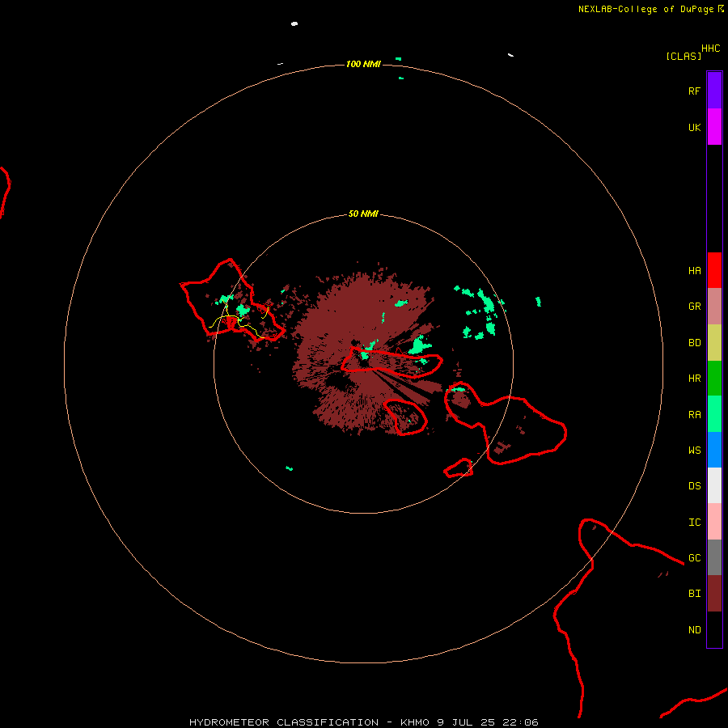Click the RF legend label
Image resolution: width=728 pixels, height=728 pixels.
click(x=695, y=91)
